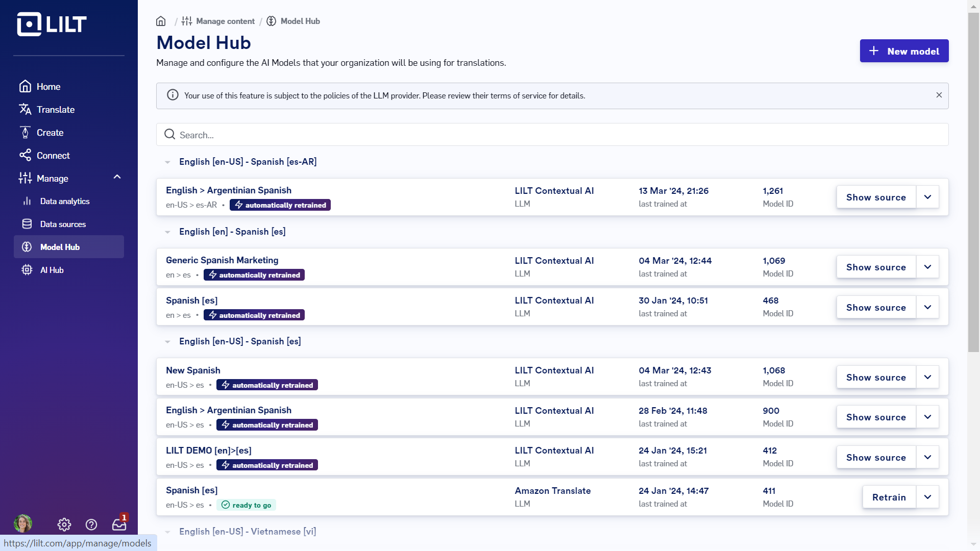Dismiss the LLM policy notice

coord(939,95)
